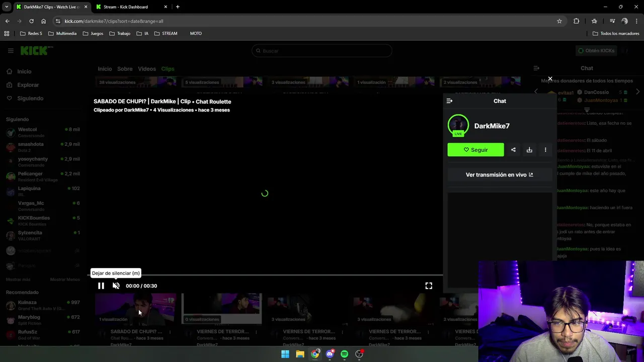Image resolution: width=644 pixels, height=362 pixels.
Task: Bookmark this page with the star
Action: [559, 21]
